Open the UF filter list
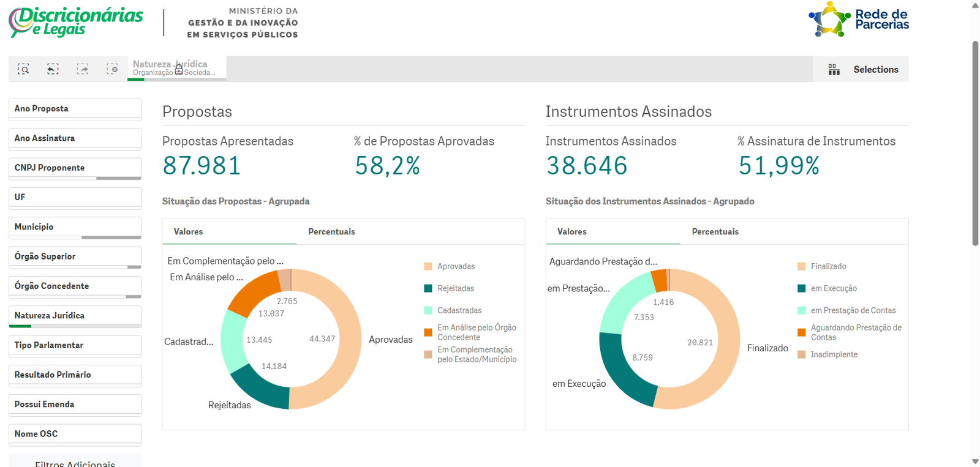 tap(75, 198)
